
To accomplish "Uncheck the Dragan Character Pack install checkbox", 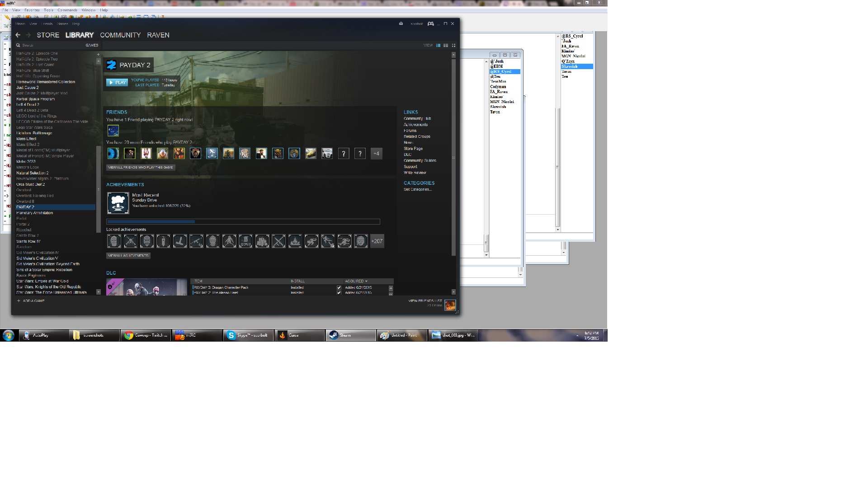I will 339,288.
